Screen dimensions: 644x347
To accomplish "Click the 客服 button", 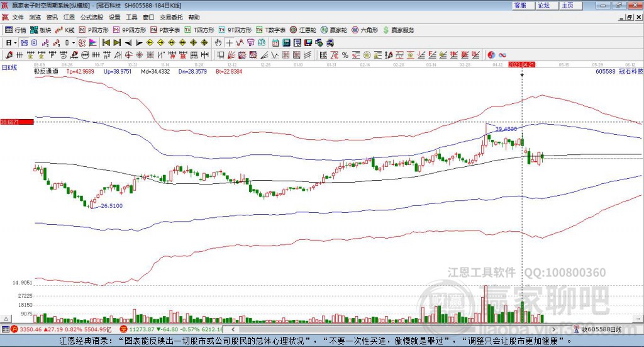I will pos(523,5).
